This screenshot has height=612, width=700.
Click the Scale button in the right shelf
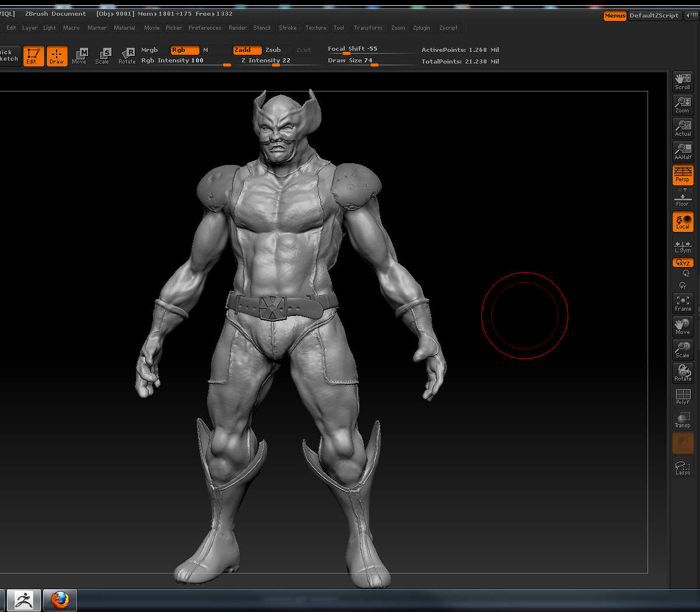tap(682, 350)
